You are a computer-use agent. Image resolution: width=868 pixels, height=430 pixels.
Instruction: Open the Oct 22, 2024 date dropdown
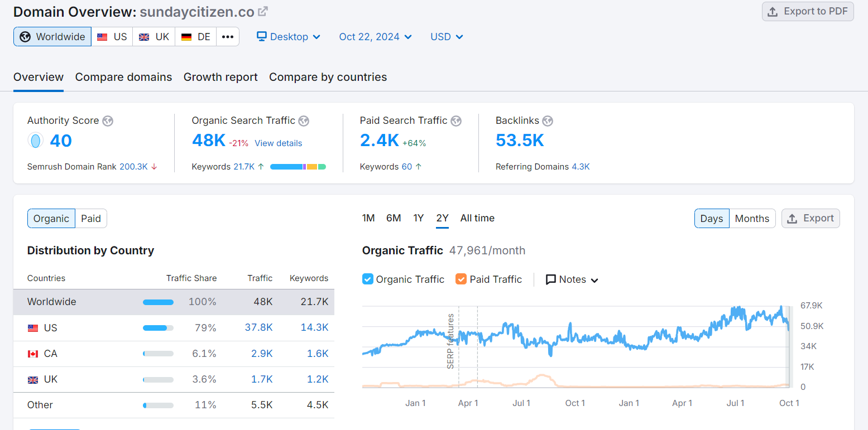click(376, 37)
